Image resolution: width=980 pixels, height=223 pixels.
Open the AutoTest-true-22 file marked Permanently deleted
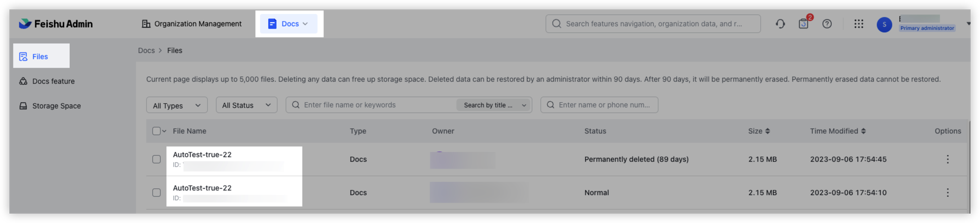click(202, 155)
